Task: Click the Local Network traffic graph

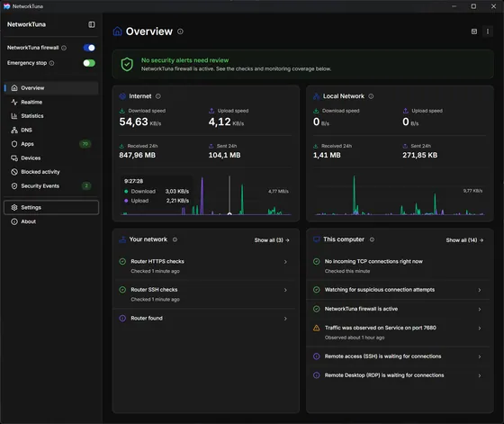Action: (x=399, y=195)
